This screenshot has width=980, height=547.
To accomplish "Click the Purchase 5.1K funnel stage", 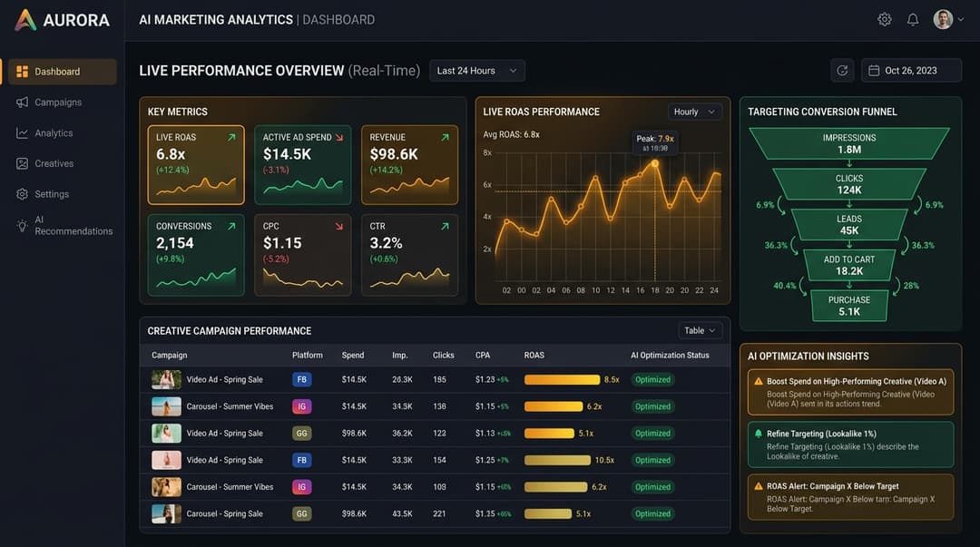I will click(849, 306).
